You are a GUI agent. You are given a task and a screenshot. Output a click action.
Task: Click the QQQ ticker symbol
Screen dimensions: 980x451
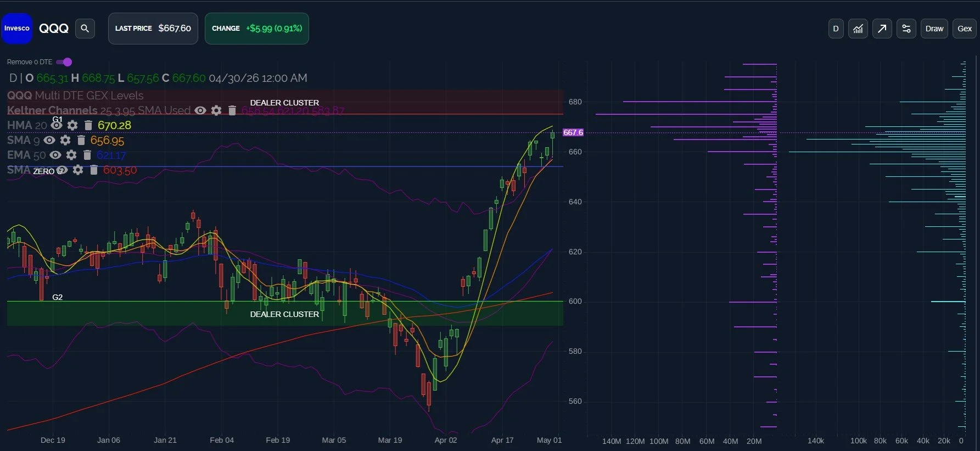pyautogui.click(x=54, y=29)
